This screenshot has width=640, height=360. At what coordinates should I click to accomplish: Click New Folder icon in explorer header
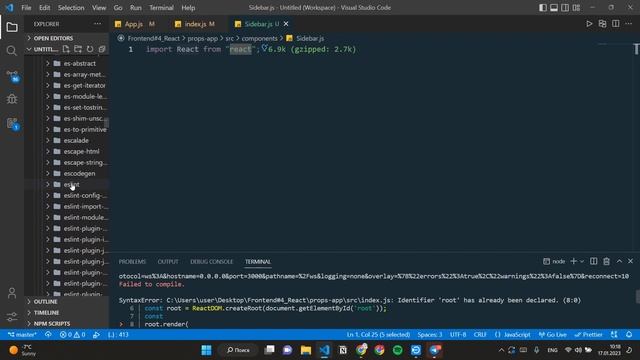pyautogui.click(x=78, y=49)
